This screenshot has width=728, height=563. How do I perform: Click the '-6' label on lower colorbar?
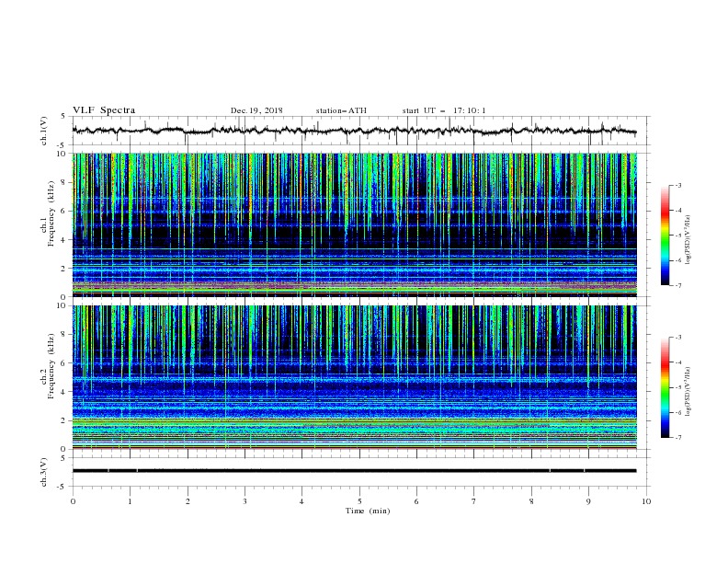[x=678, y=412]
